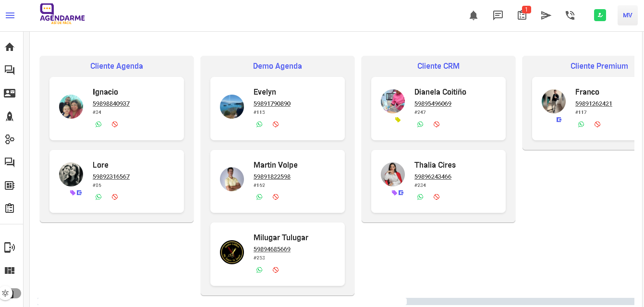Click phone number 59892316567
Image resolution: width=644 pixels, height=307 pixels.
coord(111,177)
